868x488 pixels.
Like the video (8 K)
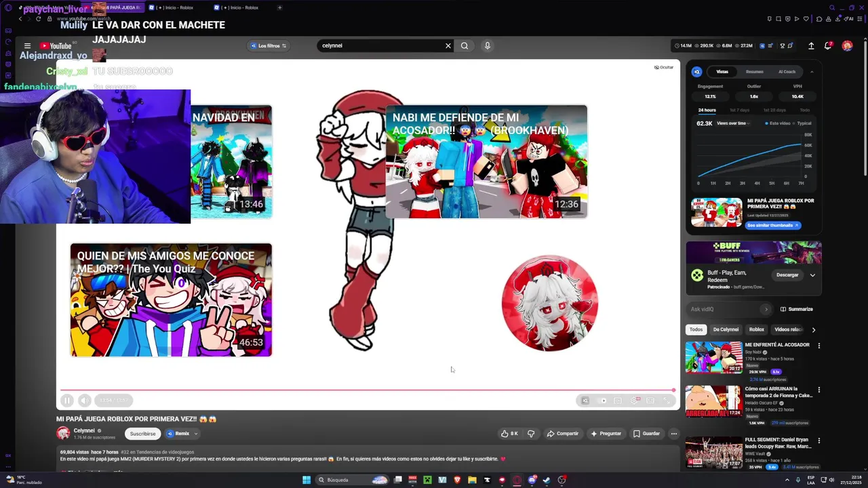point(509,434)
